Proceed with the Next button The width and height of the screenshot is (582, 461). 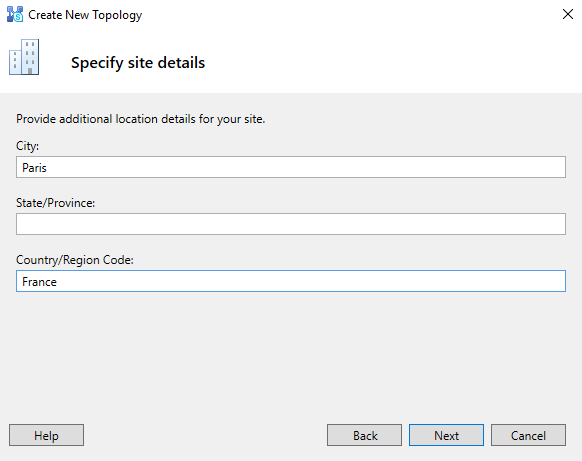point(447,435)
